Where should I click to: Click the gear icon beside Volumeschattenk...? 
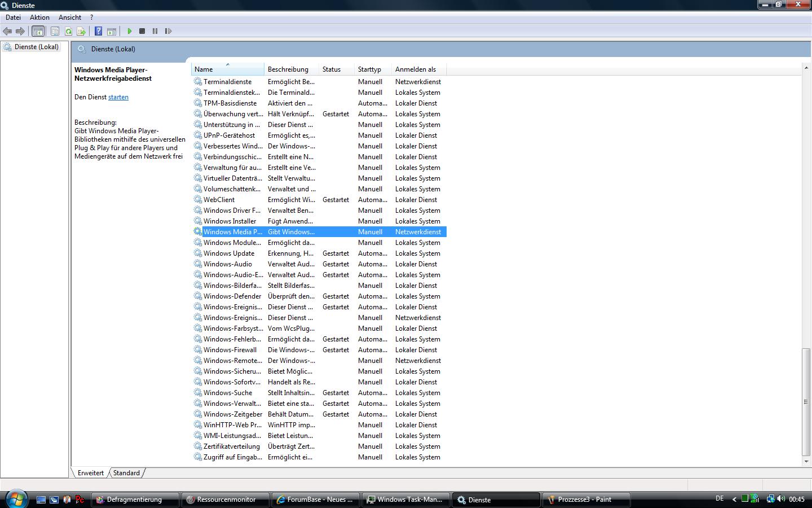coord(197,189)
